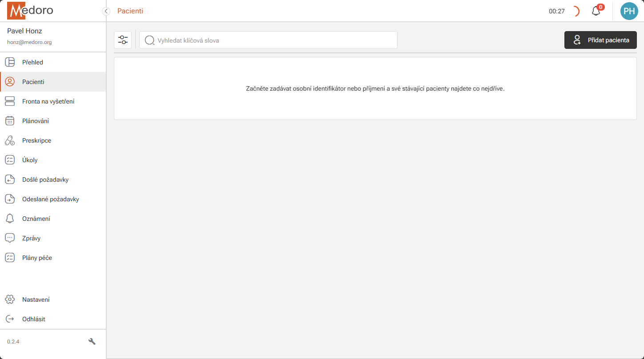644x359 pixels.
Task: Click Odhlásit to log out
Action: [x=33, y=319]
